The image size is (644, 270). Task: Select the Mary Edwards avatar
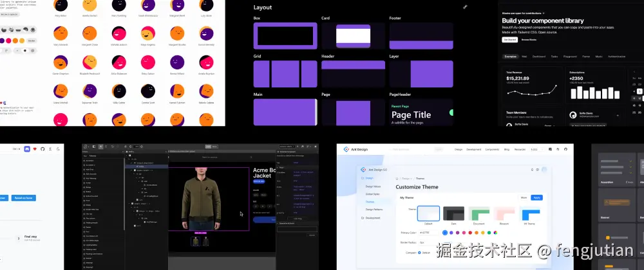pyautogui.click(x=61, y=33)
